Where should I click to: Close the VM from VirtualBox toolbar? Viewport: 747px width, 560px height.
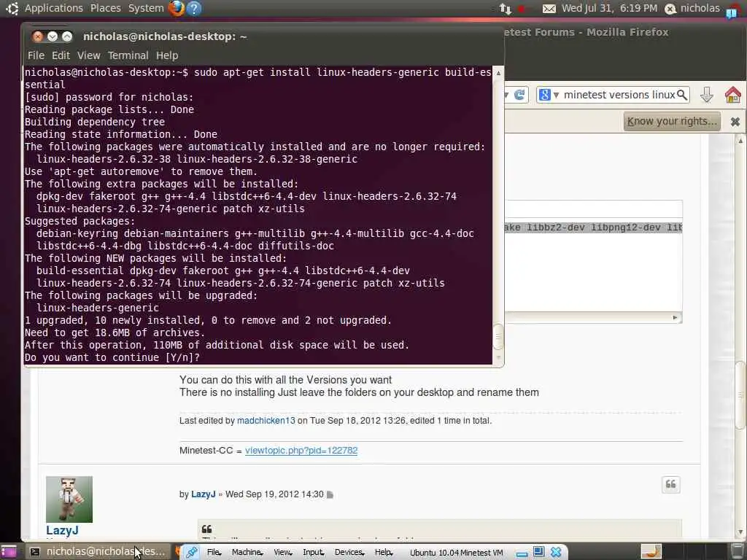pyautogui.click(x=555, y=552)
